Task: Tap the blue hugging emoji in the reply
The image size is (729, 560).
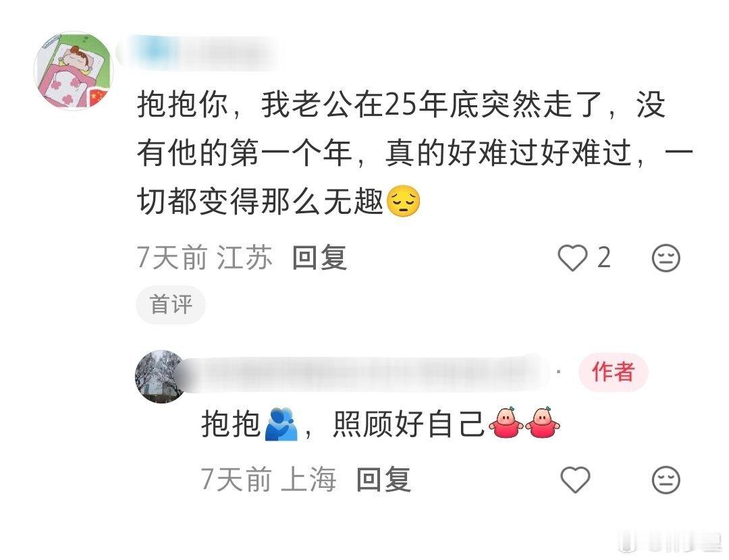Action: coord(281,424)
